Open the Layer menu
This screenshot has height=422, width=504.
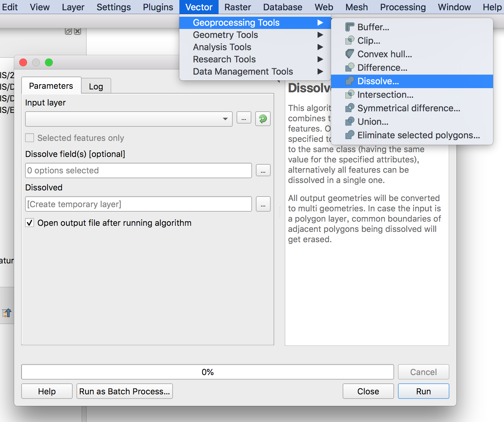[73, 7]
